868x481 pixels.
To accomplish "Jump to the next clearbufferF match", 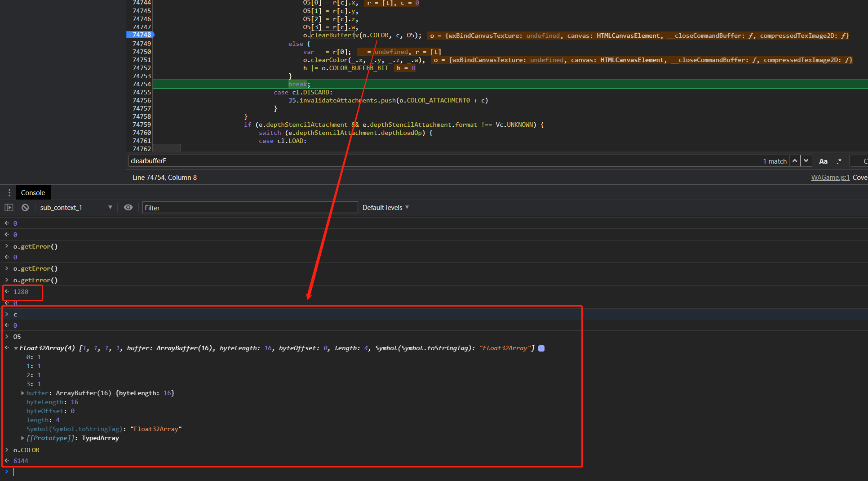I will point(806,160).
